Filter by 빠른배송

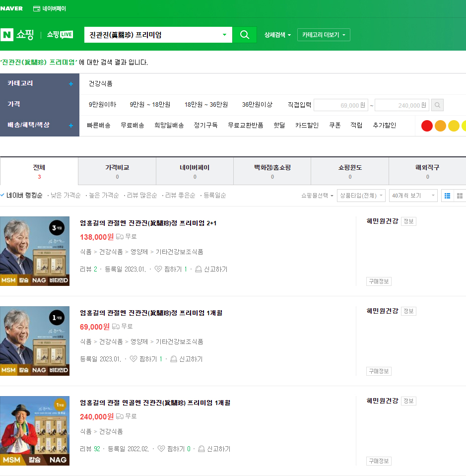click(x=99, y=126)
